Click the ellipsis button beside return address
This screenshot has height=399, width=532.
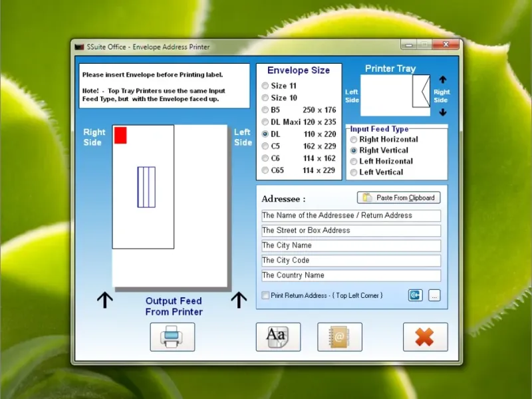click(x=434, y=295)
